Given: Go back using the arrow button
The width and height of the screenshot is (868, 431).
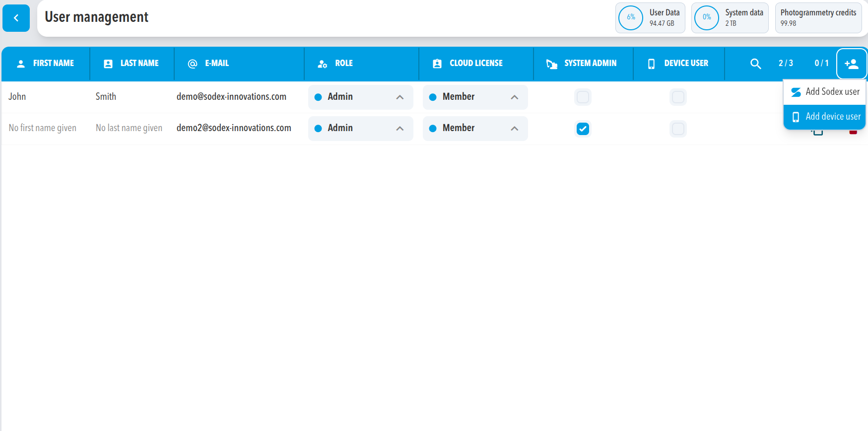Looking at the screenshot, I should tap(16, 18).
